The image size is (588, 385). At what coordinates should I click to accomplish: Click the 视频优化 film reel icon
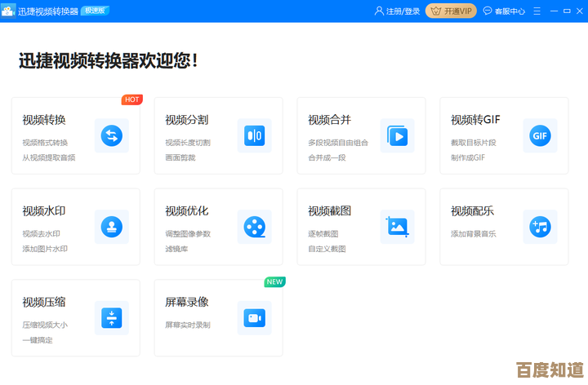255,227
